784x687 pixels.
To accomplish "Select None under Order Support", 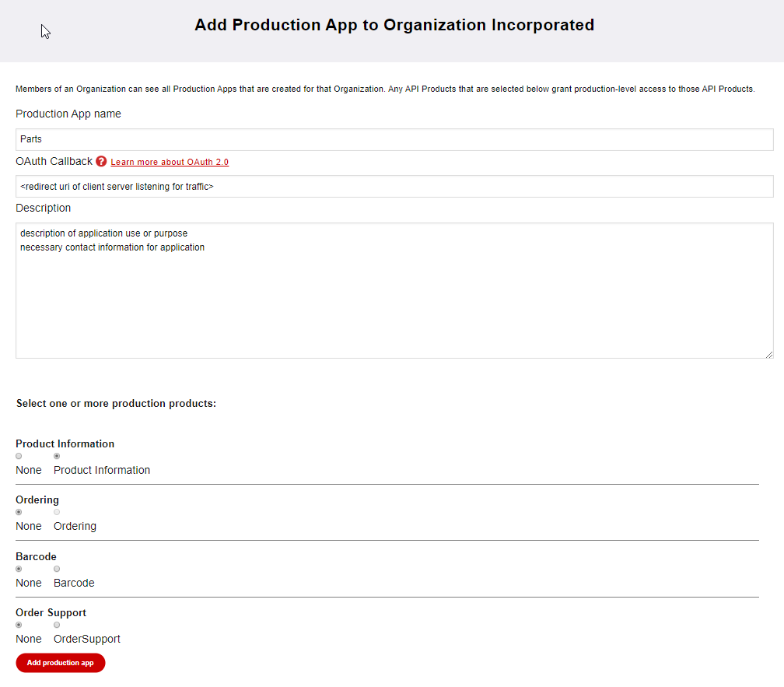I will click(x=18, y=625).
